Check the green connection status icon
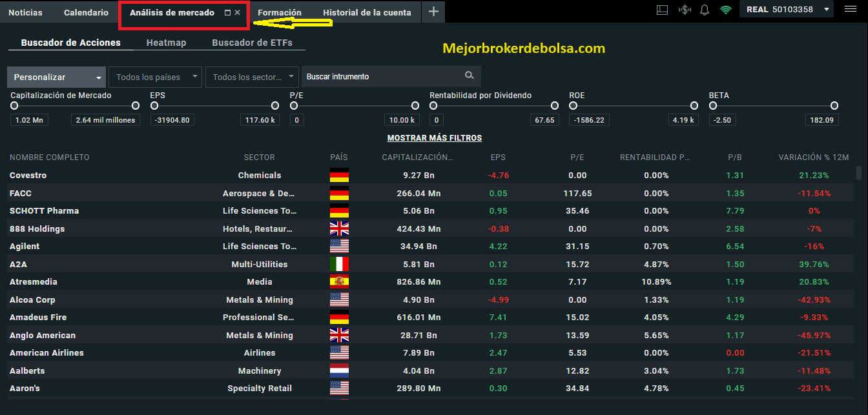The width and height of the screenshot is (868, 415). pos(726,10)
